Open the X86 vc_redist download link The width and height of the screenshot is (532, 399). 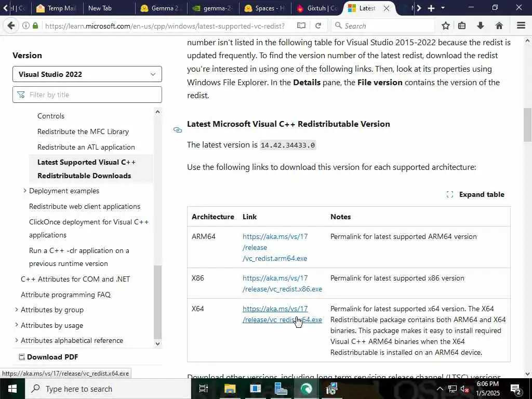(x=282, y=283)
